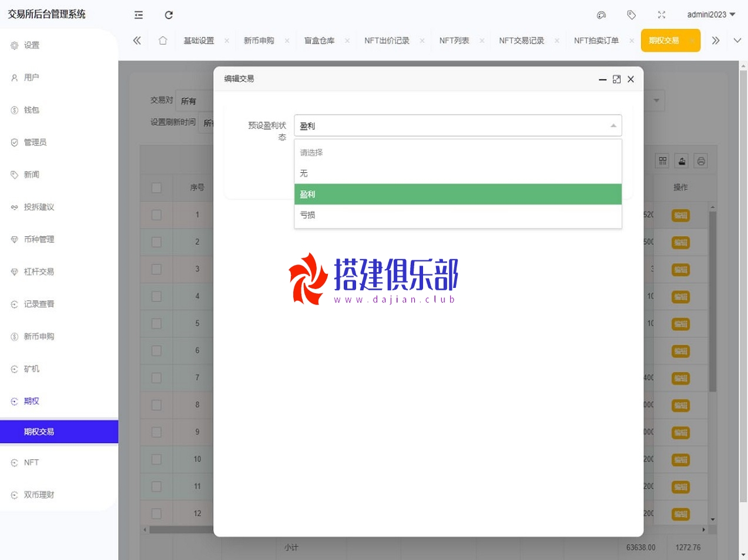Click the table's vertical scrollbar thumb
The image size is (748, 560).
point(713,301)
